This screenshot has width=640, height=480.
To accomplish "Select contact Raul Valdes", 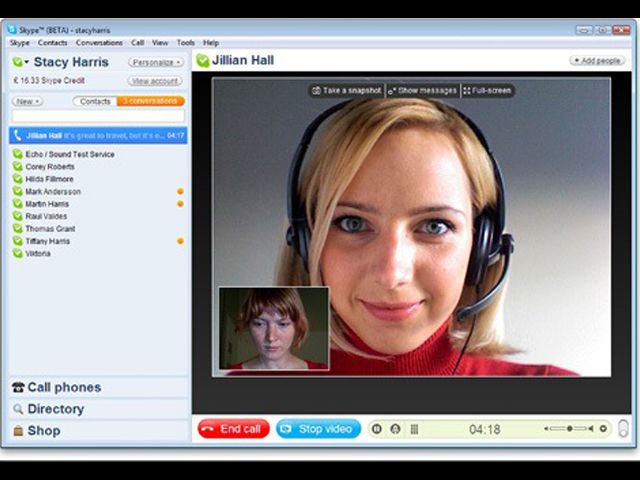I will click(x=46, y=216).
